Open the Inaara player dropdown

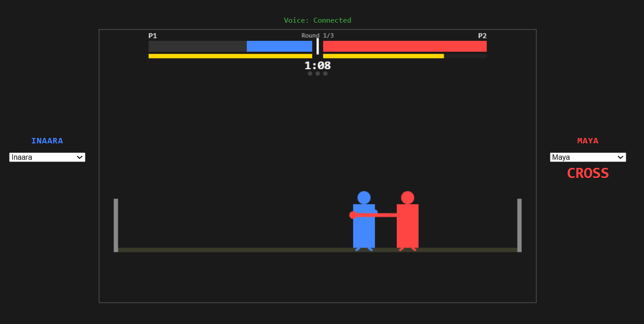click(x=47, y=157)
